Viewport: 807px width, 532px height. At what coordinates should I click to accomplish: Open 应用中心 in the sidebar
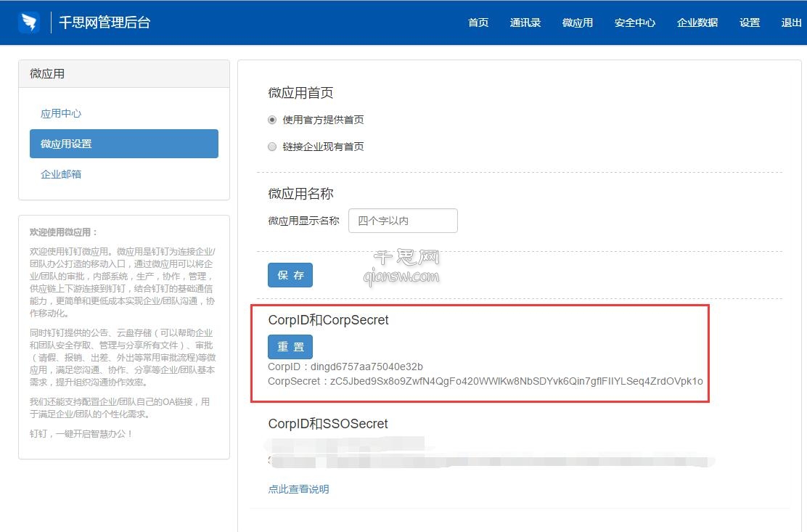(61, 113)
